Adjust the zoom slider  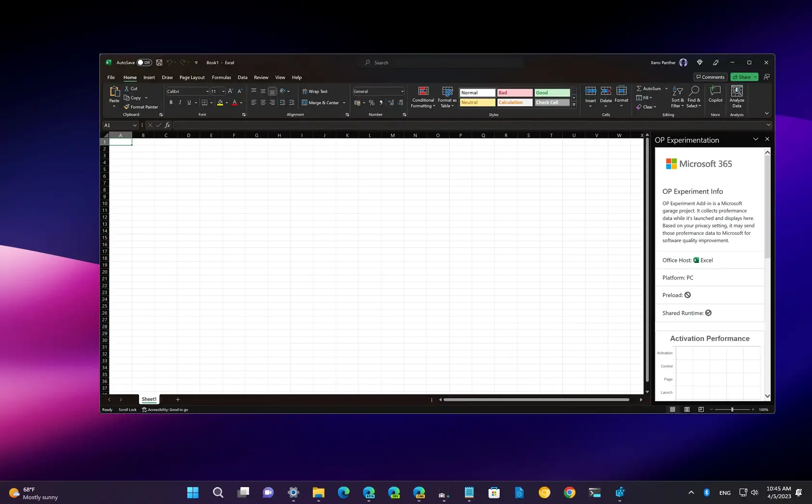pos(732,409)
